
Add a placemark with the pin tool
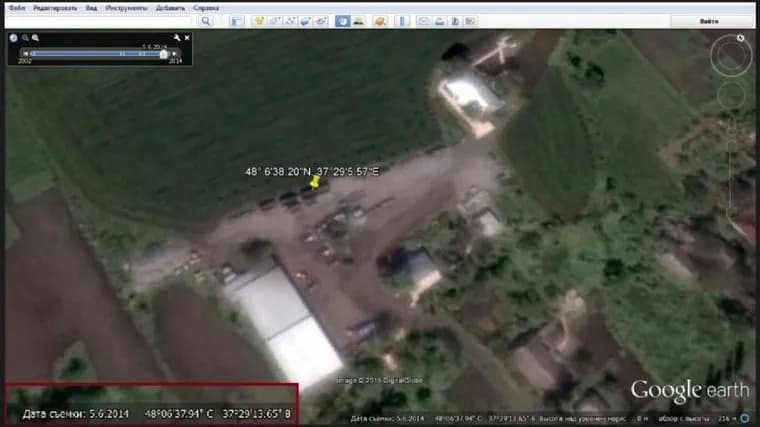tap(259, 20)
